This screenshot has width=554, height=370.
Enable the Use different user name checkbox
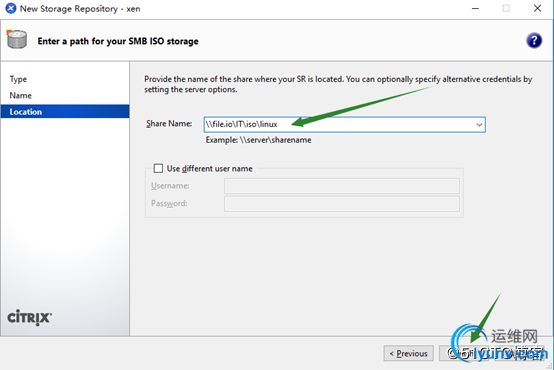158,168
